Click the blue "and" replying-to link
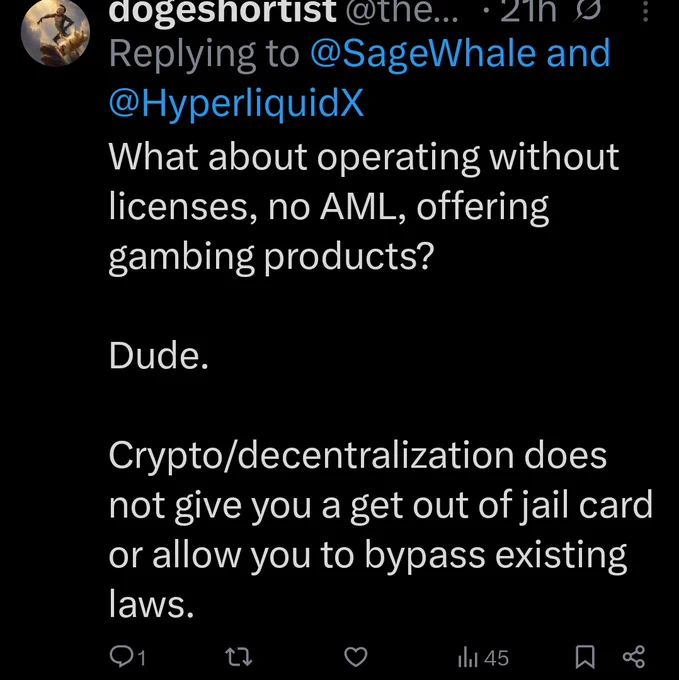 click(578, 53)
